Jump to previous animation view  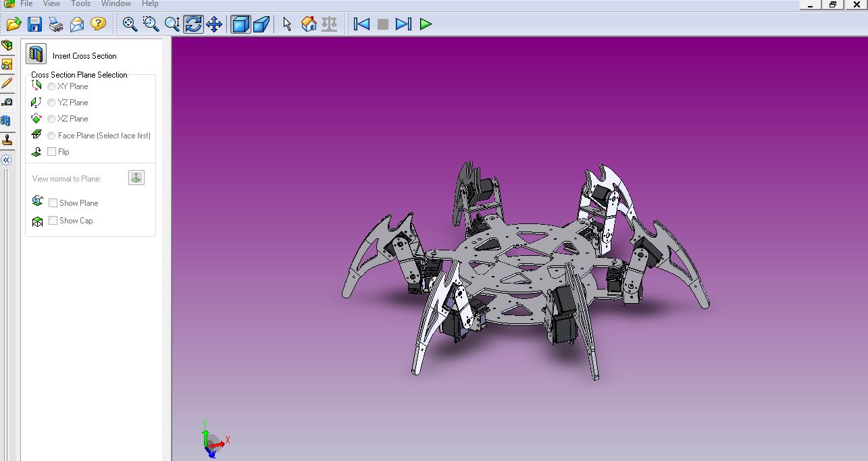tap(362, 24)
